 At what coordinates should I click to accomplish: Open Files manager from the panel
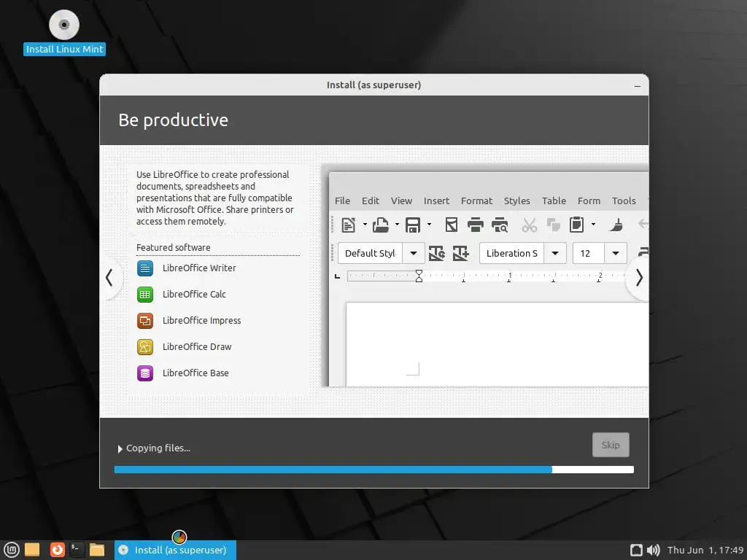[97, 550]
